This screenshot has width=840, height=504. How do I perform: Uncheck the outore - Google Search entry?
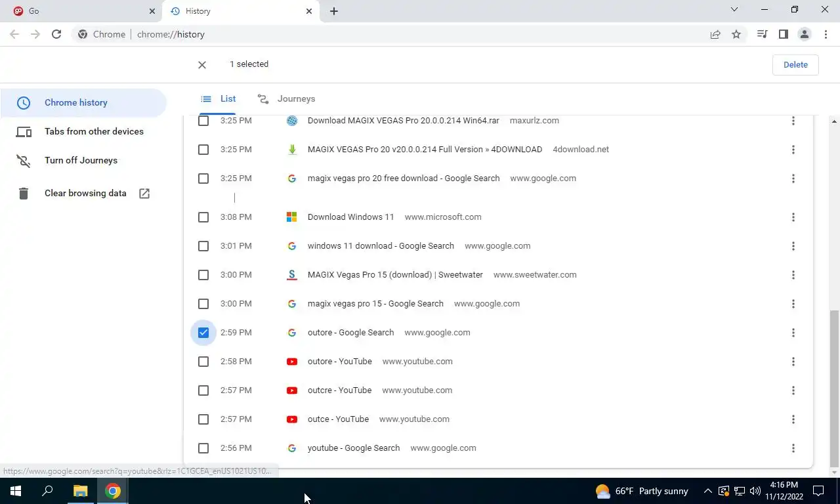point(203,333)
